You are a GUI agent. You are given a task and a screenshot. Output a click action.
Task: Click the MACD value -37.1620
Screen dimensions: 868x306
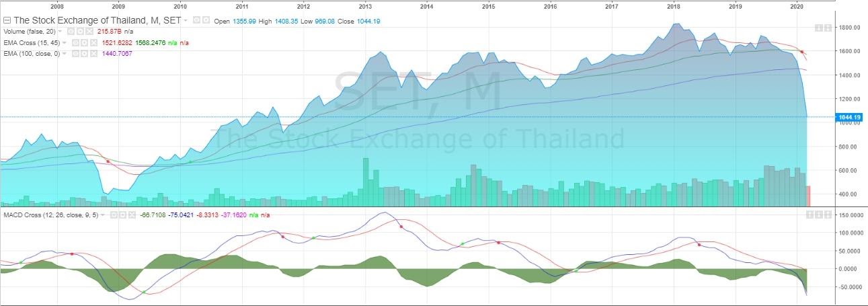point(234,215)
